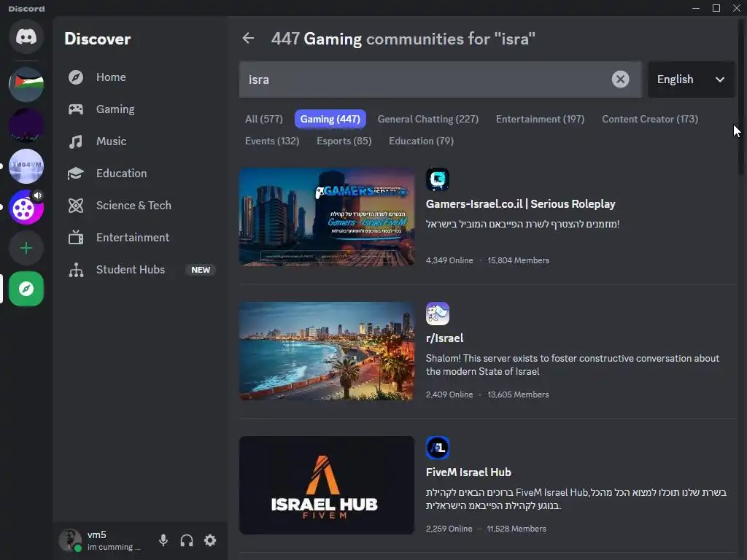Click the Gaming controller icon
Screen dimensions: 747x560
(76, 109)
